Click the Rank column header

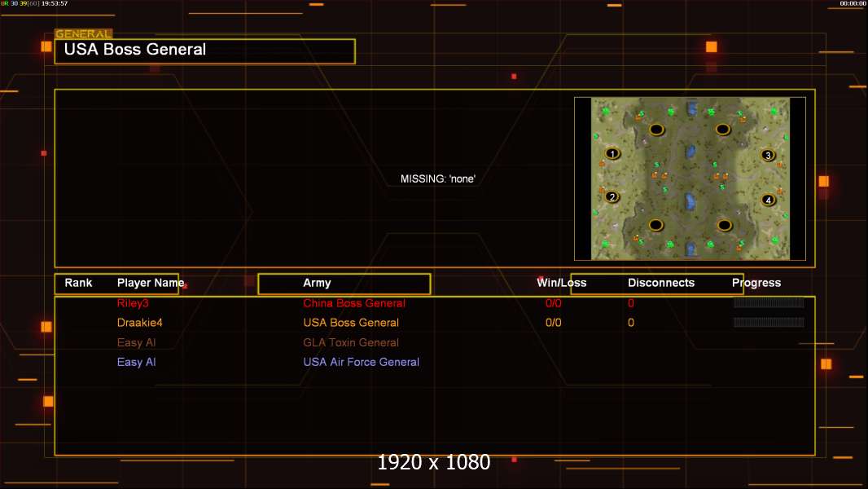[x=78, y=283]
